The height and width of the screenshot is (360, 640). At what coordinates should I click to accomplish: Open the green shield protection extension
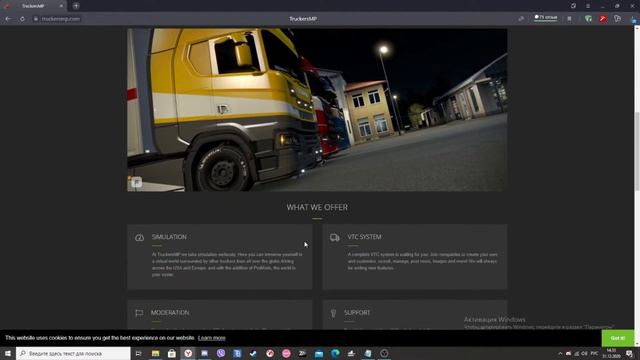(x=588, y=19)
